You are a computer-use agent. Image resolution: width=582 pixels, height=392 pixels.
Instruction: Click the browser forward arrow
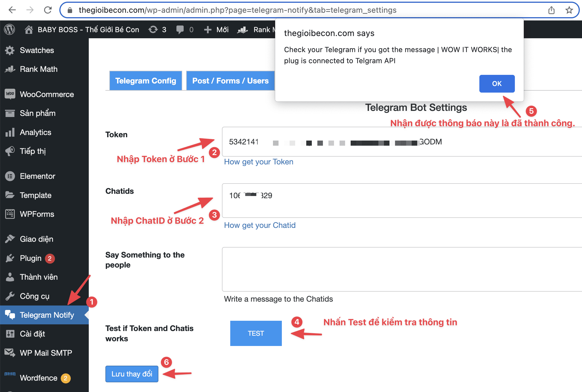pyautogui.click(x=30, y=10)
